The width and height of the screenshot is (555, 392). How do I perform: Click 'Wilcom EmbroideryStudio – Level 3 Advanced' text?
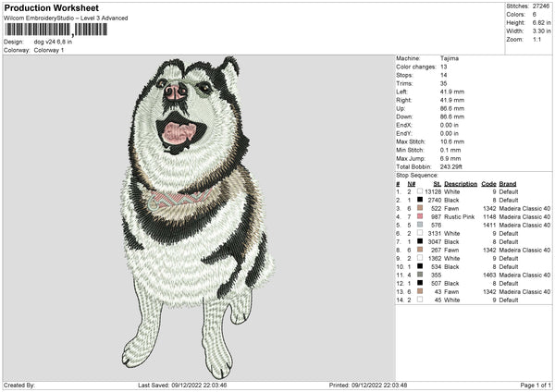pos(66,18)
